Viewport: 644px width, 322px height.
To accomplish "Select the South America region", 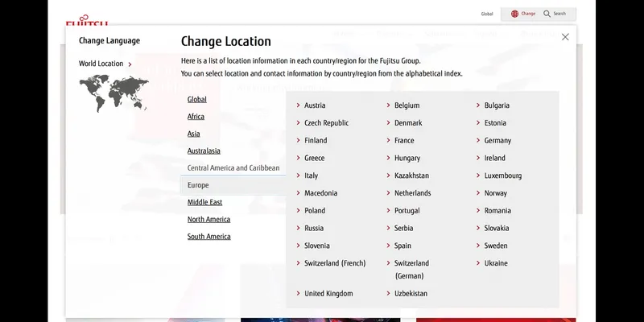I will coord(208,237).
